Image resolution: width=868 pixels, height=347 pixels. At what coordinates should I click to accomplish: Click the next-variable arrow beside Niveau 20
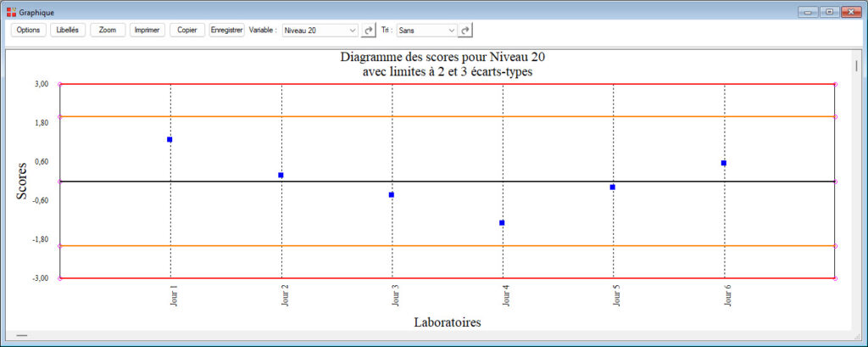pyautogui.click(x=368, y=30)
